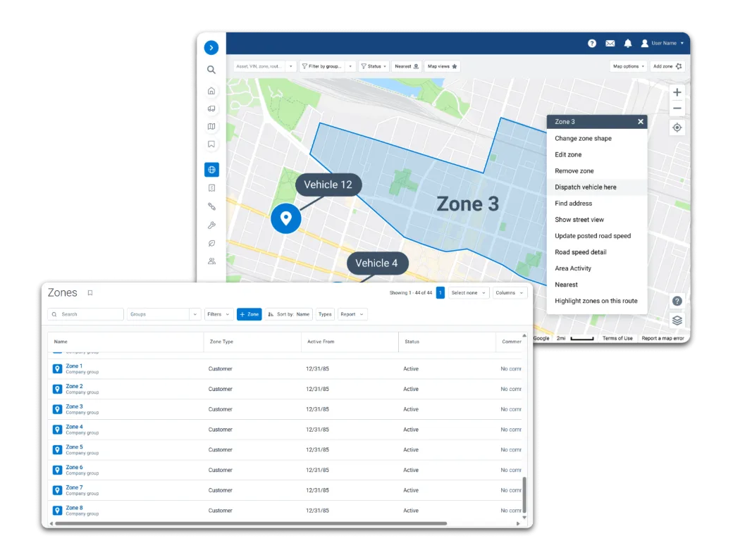The width and height of the screenshot is (733, 560).
Task: Click the Map views star button
Action: pyautogui.click(x=442, y=66)
